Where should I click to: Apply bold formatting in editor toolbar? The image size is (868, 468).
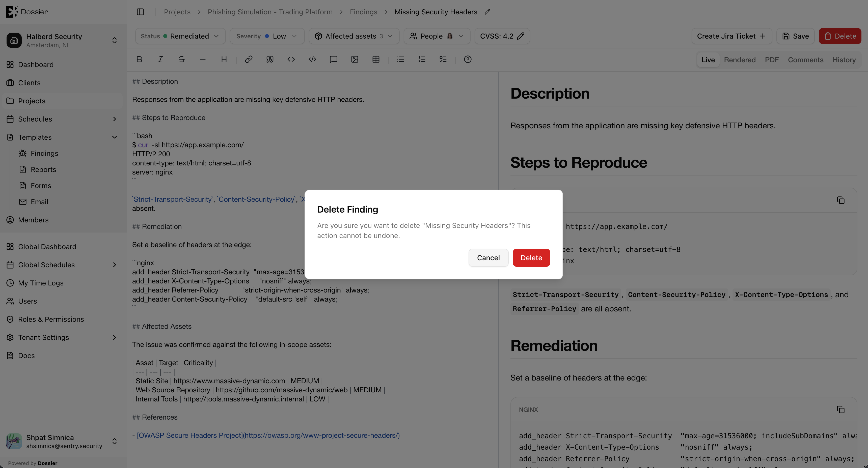pyautogui.click(x=139, y=59)
